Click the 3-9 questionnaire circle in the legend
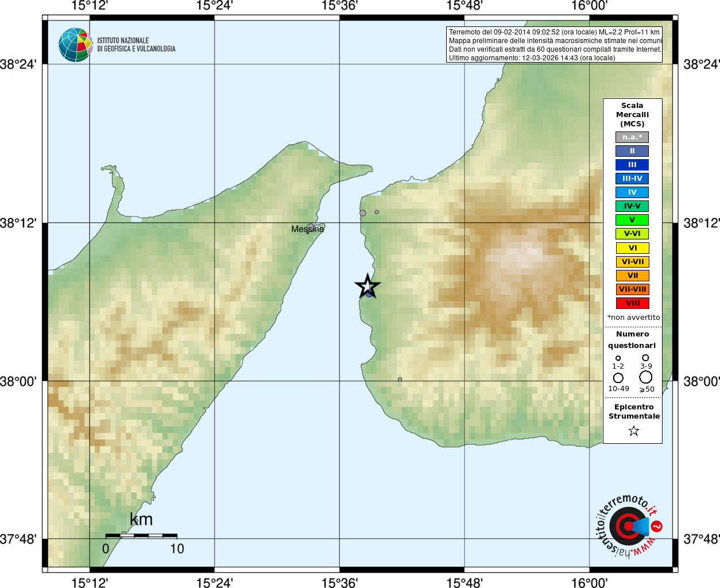 click(645, 357)
